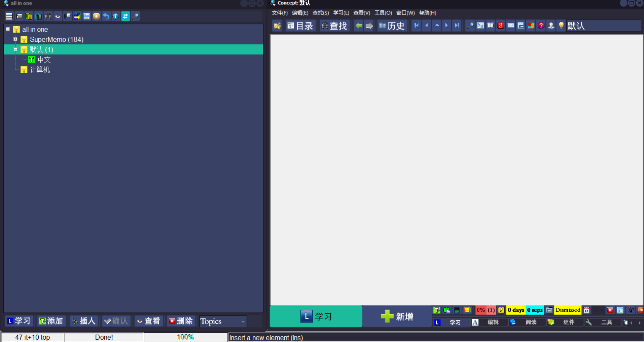The width and height of the screenshot is (644, 342).
Task: Click the yellow 0 days interval field
Action: 516,310
